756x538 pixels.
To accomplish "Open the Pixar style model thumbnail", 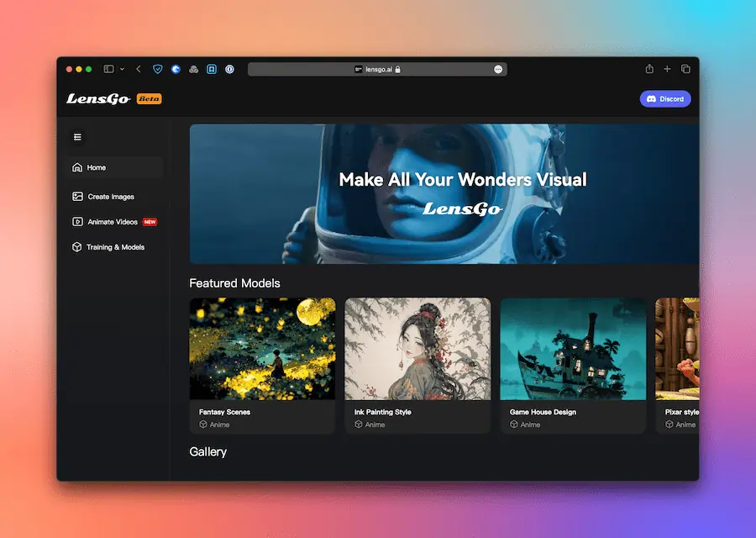I will (677, 349).
